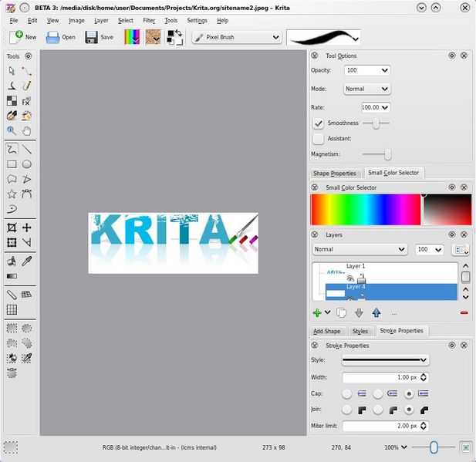476x462 pixels.
Task: Select the Rectangular Selection tool
Action: (x=12, y=328)
